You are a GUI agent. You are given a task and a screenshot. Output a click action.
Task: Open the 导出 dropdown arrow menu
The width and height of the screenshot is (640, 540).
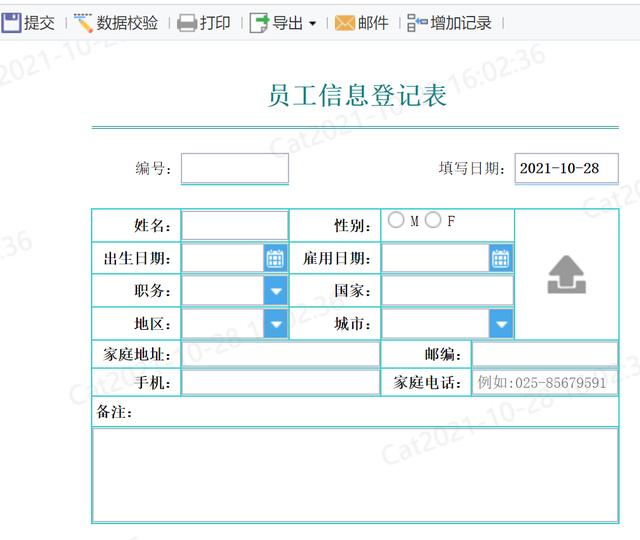tap(313, 23)
